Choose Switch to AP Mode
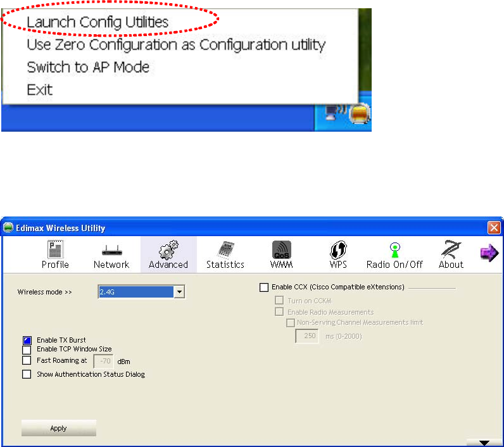 tap(88, 67)
